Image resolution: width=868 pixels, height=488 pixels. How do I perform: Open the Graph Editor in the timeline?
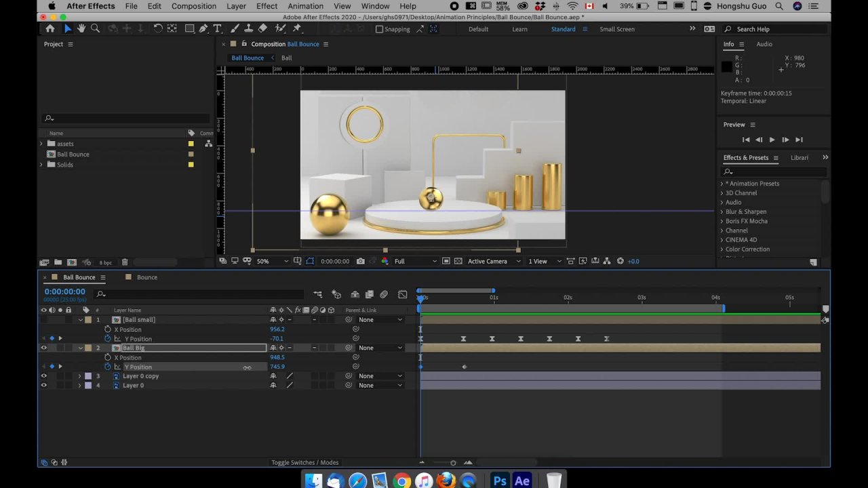[403, 294]
